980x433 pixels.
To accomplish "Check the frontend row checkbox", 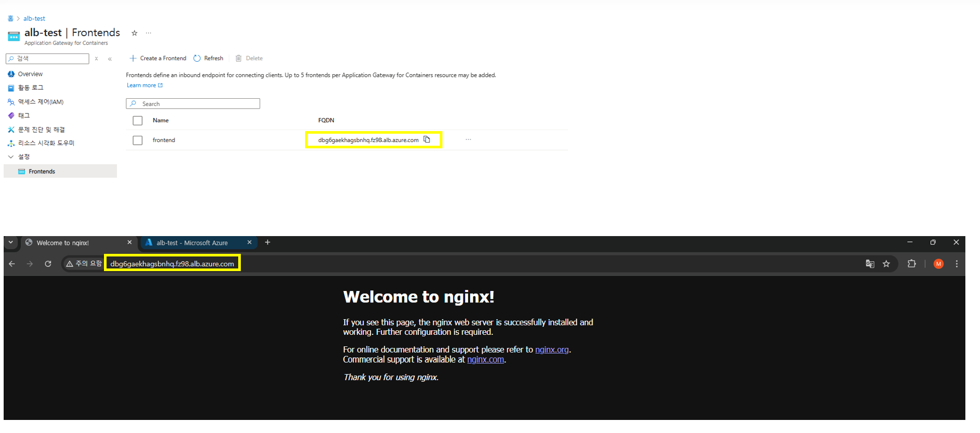I will [x=137, y=141].
